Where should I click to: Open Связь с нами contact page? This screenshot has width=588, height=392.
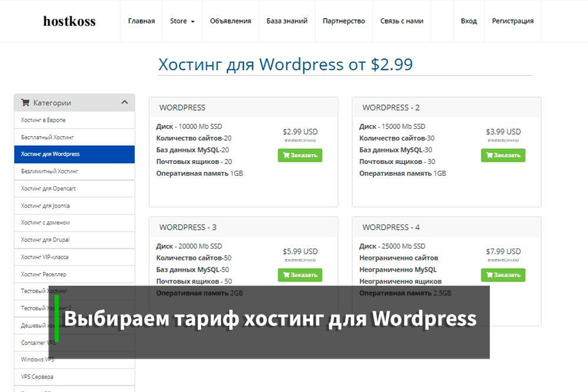pyautogui.click(x=402, y=21)
